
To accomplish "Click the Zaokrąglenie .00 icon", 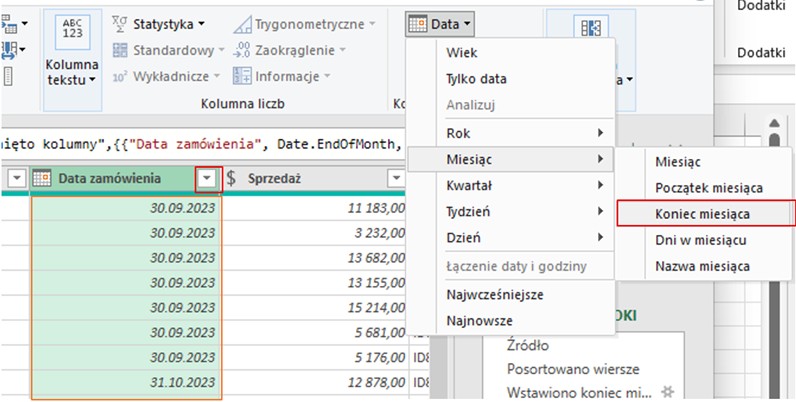I will pyautogui.click(x=243, y=50).
